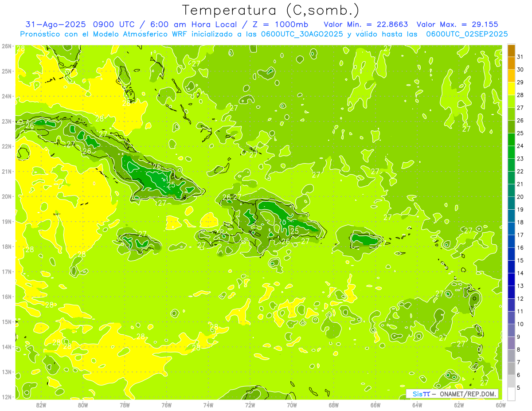Screen dimensions: 532x411
Task: Click "Valor Max. = 29.155" value
Action: coord(457,24)
